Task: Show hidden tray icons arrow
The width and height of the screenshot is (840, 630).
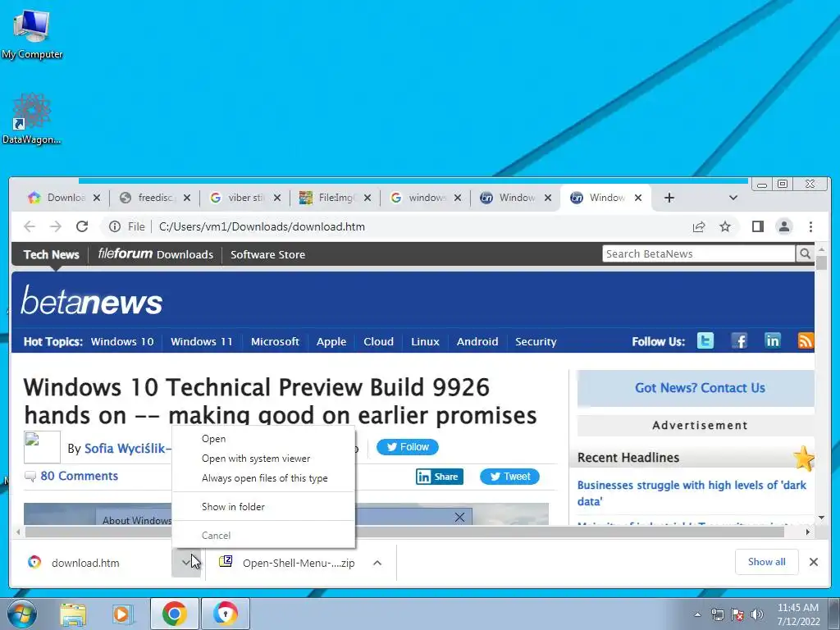Action: pyautogui.click(x=697, y=614)
